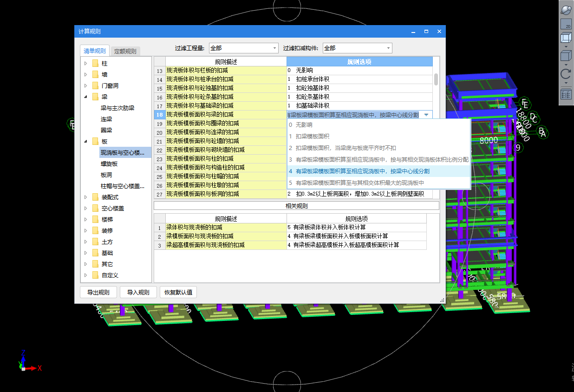Click the rules table vertical scrollbar thumb
The height and width of the screenshot is (392, 574).
(436, 79)
